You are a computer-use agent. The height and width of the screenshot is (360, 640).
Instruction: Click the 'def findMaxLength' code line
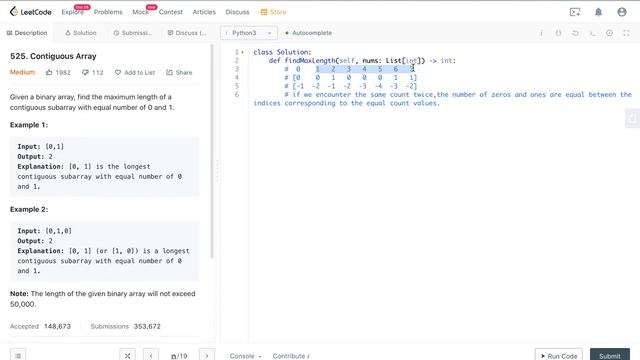[362, 61]
